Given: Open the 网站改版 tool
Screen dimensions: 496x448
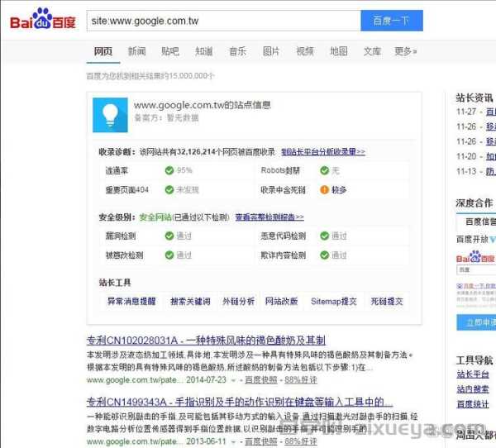Looking at the screenshot, I should pos(281,301).
